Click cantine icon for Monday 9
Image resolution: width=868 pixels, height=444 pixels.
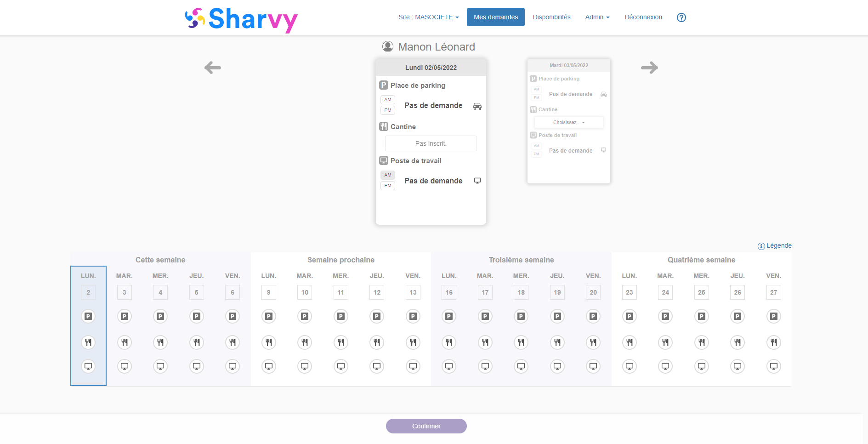coord(269,342)
